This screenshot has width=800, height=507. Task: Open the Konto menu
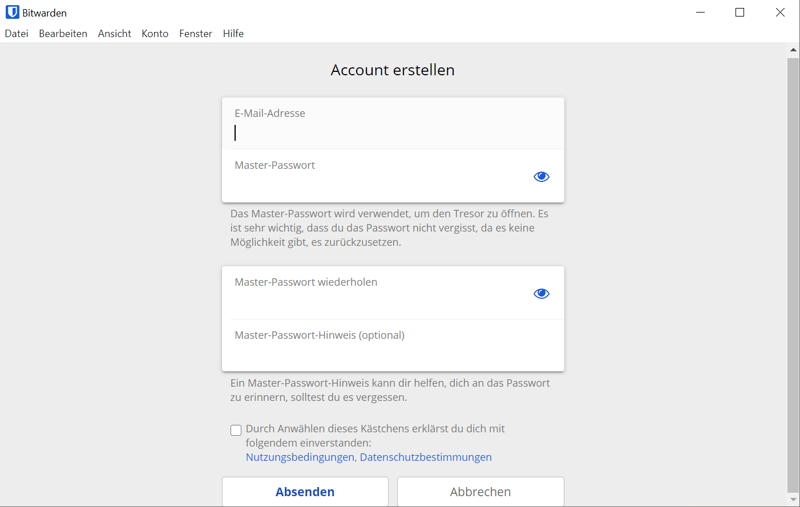point(155,34)
